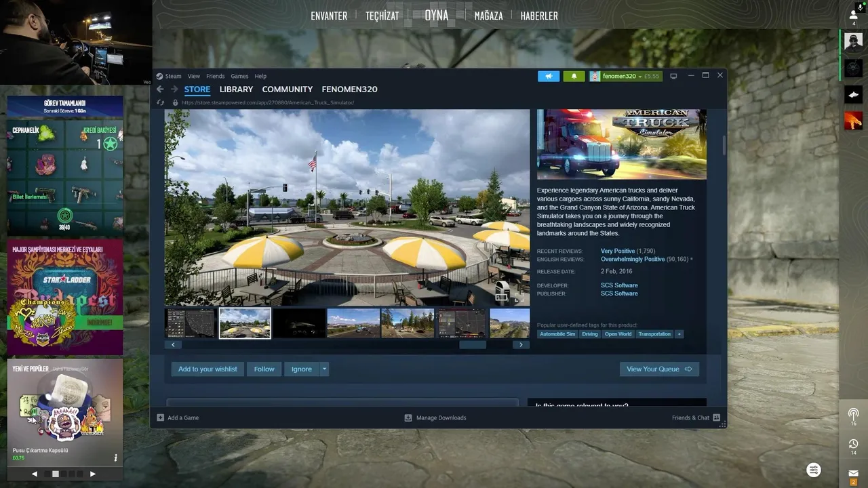Image resolution: width=868 pixels, height=488 pixels.
Task: Click the Follow button
Action: pos(264,369)
